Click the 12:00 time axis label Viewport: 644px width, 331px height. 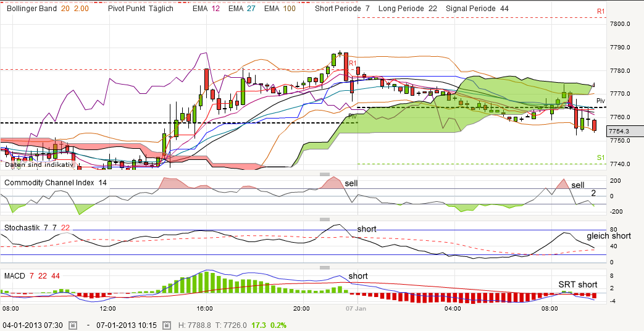[107, 308]
